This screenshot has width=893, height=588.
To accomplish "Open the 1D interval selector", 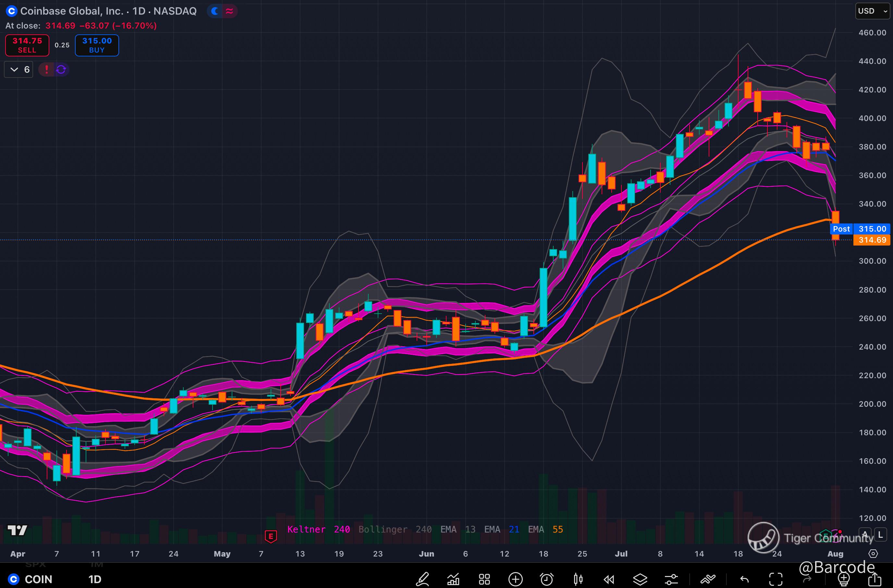I will point(95,579).
